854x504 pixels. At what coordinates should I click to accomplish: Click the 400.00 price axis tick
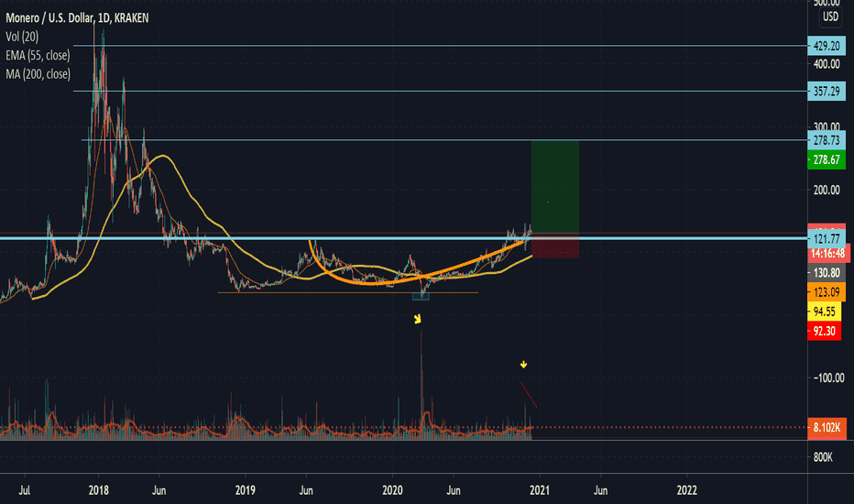(x=827, y=64)
